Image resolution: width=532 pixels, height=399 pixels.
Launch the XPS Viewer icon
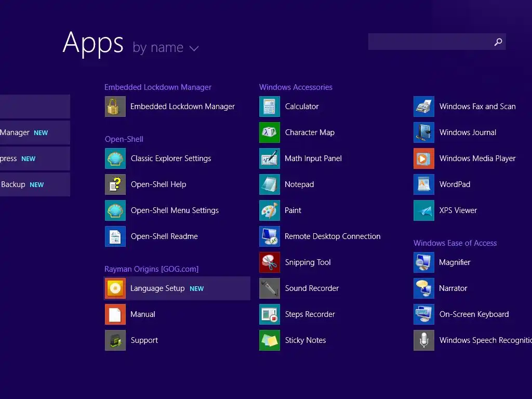[x=424, y=210]
